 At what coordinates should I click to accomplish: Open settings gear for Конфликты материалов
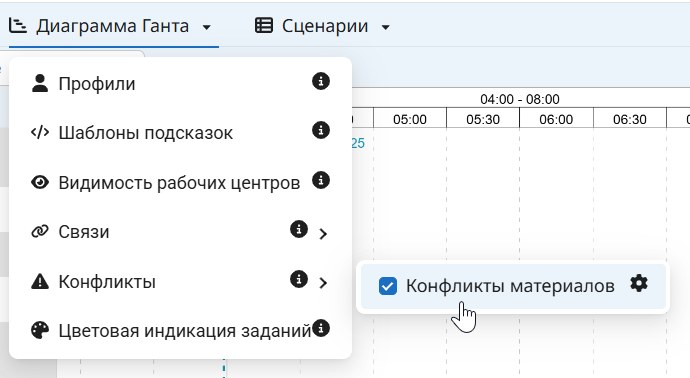[x=639, y=283]
